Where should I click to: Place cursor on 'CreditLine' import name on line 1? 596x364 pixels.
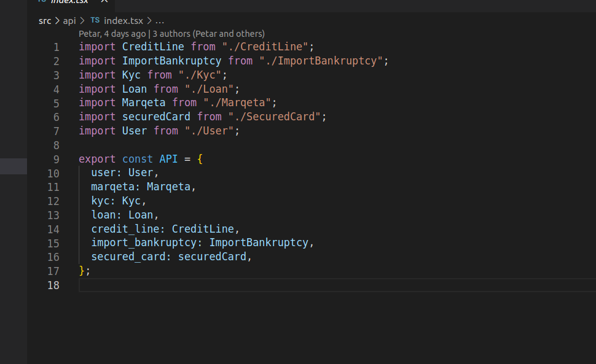[x=153, y=47]
